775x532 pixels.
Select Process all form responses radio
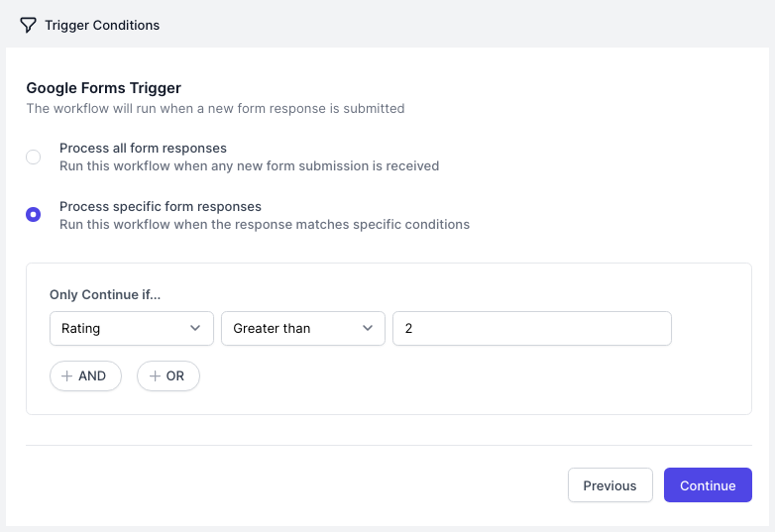[x=33, y=158]
